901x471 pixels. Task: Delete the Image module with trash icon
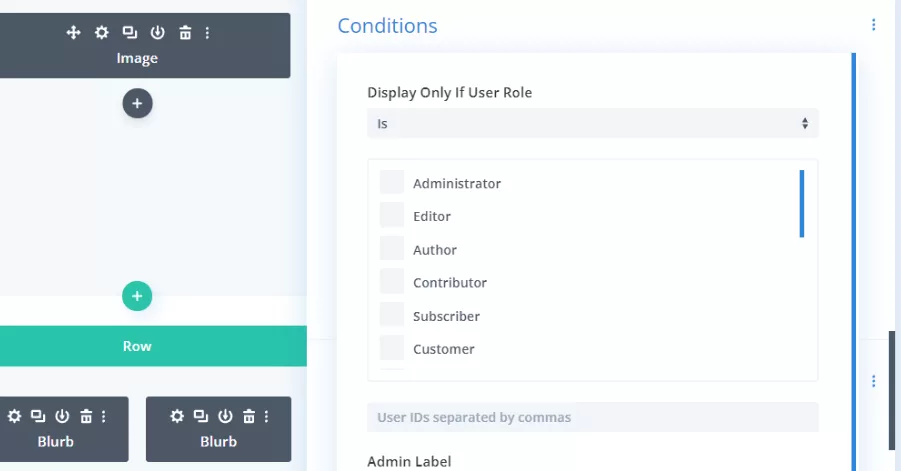point(185,32)
